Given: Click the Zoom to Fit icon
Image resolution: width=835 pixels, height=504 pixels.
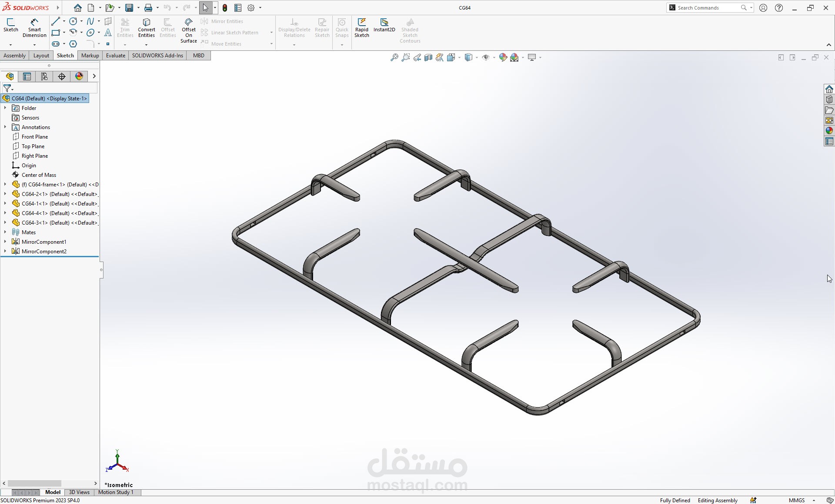Looking at the screenshot, I should (x=394, y=57).
